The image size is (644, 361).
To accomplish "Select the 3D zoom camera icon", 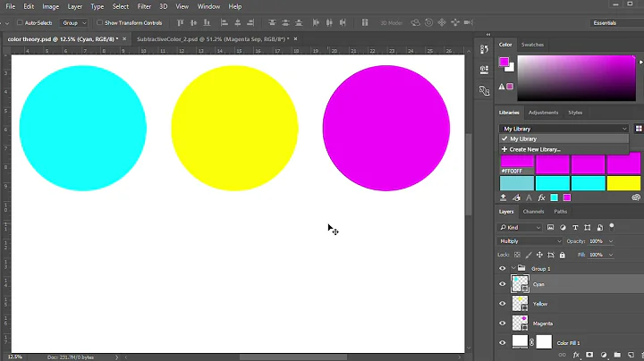I will pyautogui.click(x=468, y=23).
